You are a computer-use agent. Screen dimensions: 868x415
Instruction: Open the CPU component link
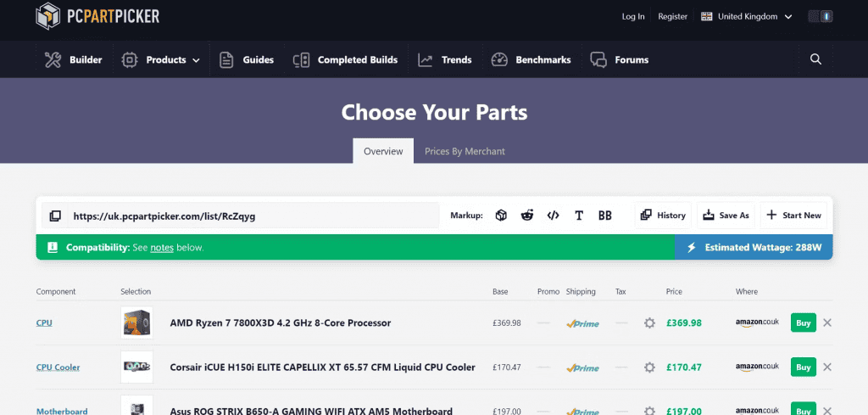tap(44, 323)
